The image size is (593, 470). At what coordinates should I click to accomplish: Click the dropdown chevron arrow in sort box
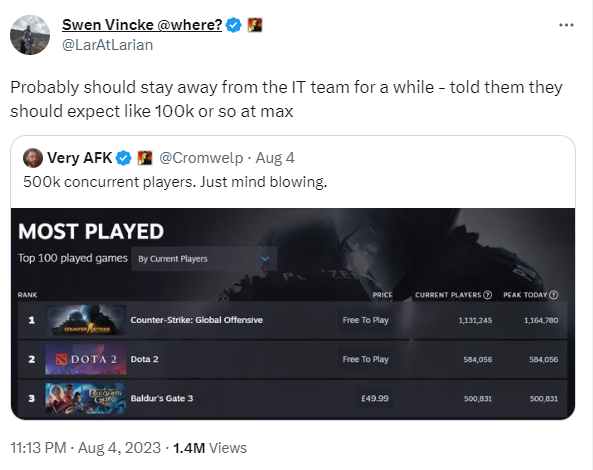coord(265,259)
